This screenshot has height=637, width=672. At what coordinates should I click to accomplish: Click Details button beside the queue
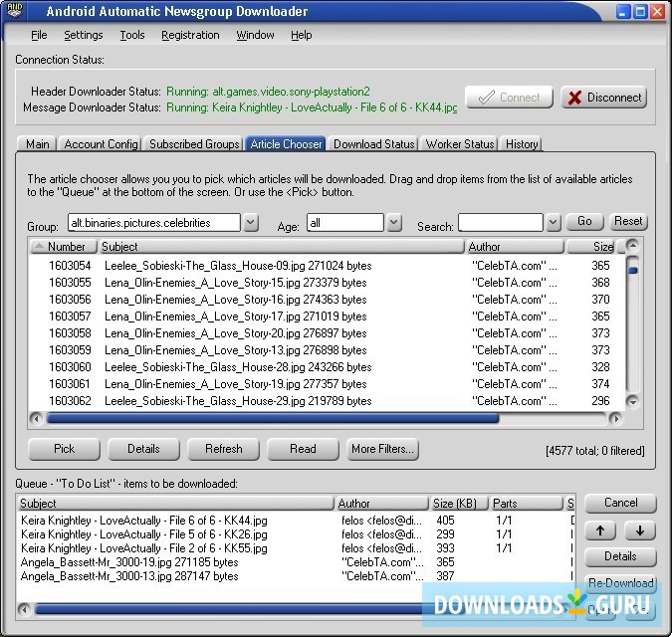[620, 556]
